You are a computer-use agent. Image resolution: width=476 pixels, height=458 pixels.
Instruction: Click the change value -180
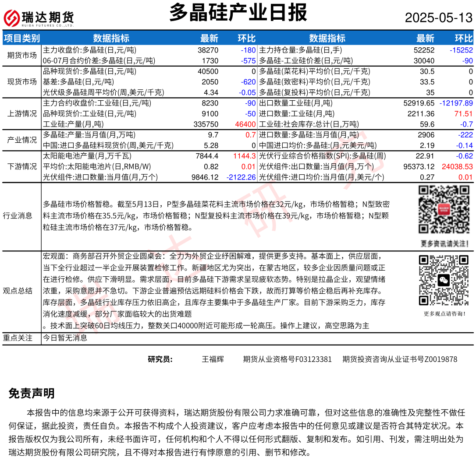pyautogui.click(x=249, y=50)
